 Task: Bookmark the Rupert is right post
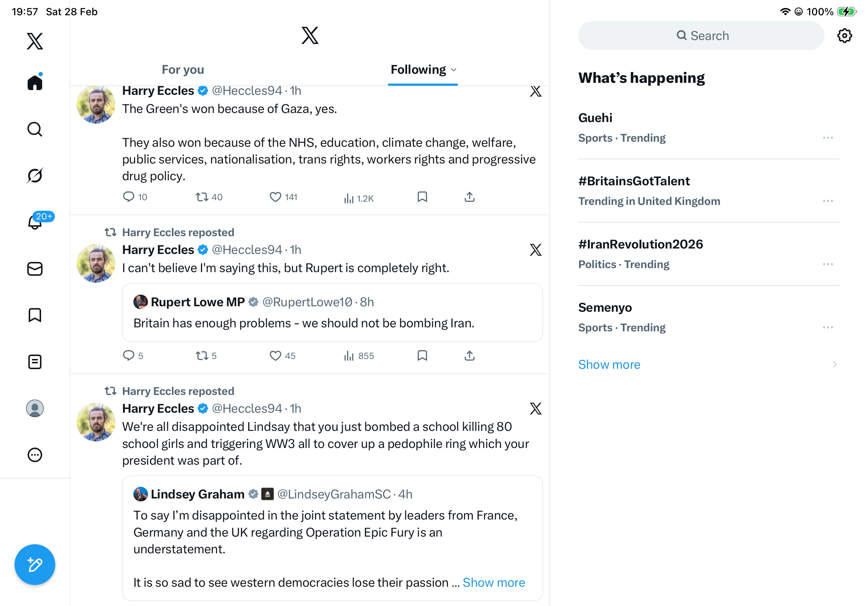(x=422, y=356)
